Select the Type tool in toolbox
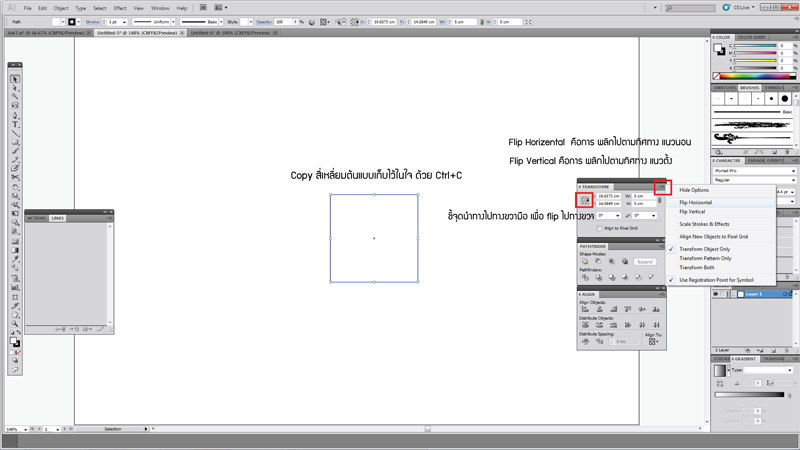800x450 pixels. point(15,124)
